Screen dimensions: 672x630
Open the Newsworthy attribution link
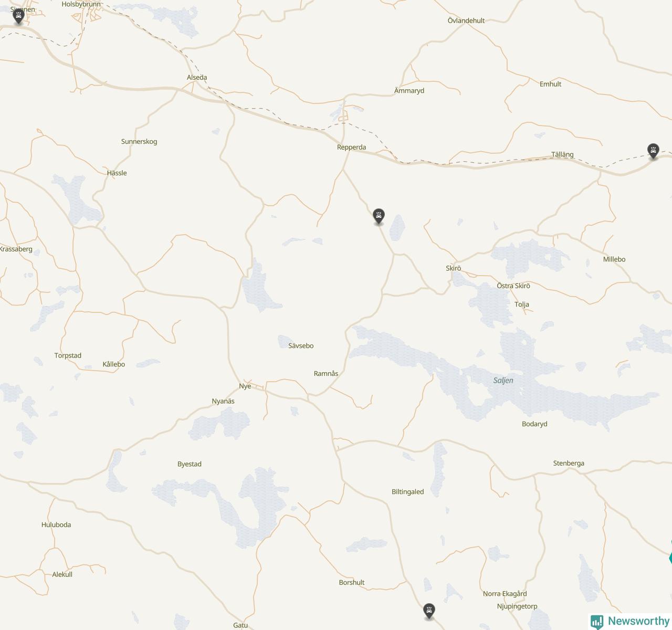click(630, 622)
